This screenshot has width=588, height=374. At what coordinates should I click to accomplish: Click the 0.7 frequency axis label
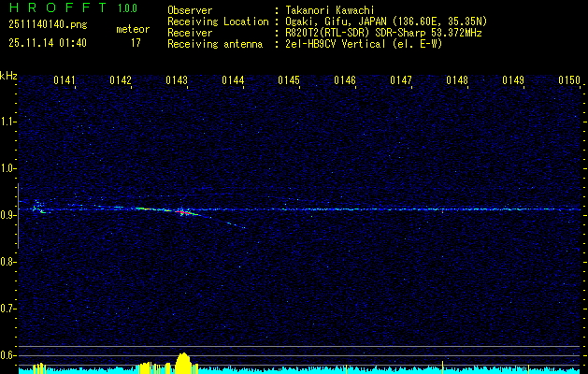coord(8,309)
